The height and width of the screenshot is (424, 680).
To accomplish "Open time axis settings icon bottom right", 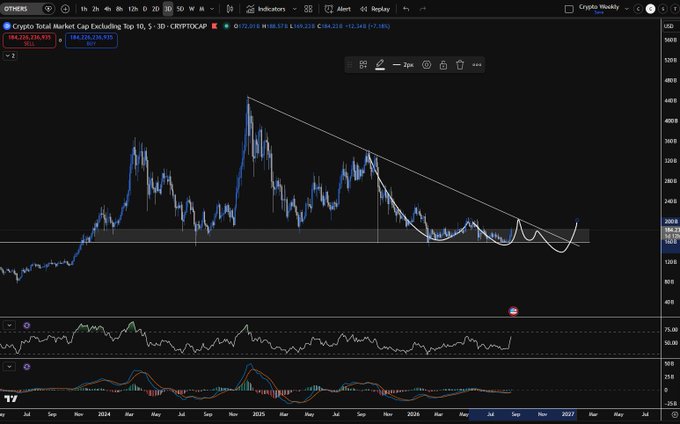I will [674, 414].
